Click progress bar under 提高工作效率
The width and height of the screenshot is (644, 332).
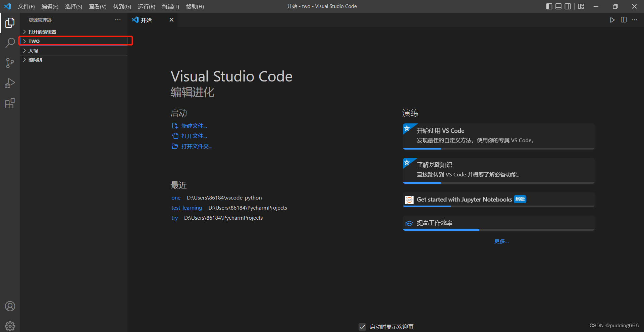[499, 230]
